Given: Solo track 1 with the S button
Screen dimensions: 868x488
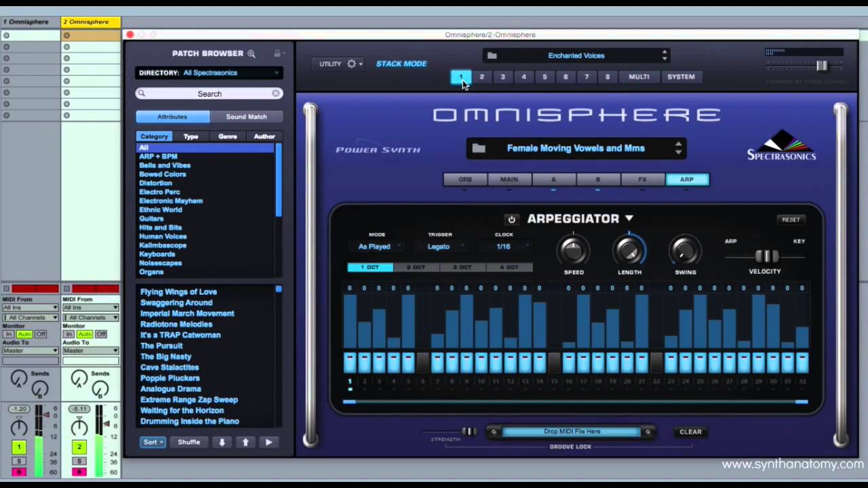Looking at the screenshot, I should tap(19, 462).
